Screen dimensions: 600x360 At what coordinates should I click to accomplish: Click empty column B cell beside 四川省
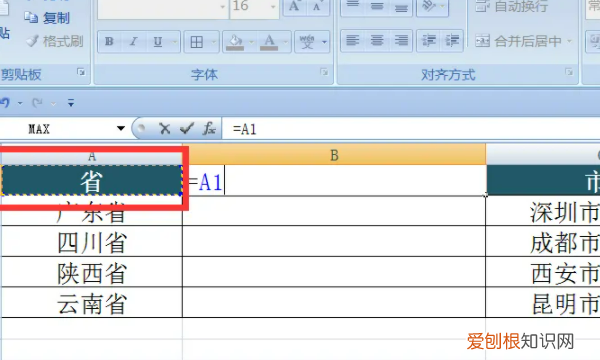click(334, 241)
